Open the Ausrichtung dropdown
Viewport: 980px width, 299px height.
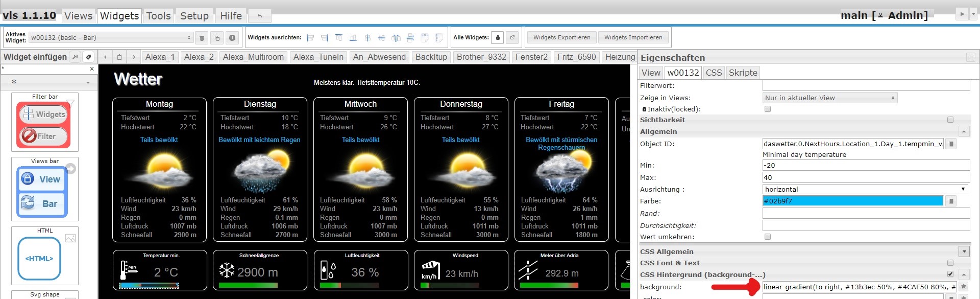click(865, 189)
